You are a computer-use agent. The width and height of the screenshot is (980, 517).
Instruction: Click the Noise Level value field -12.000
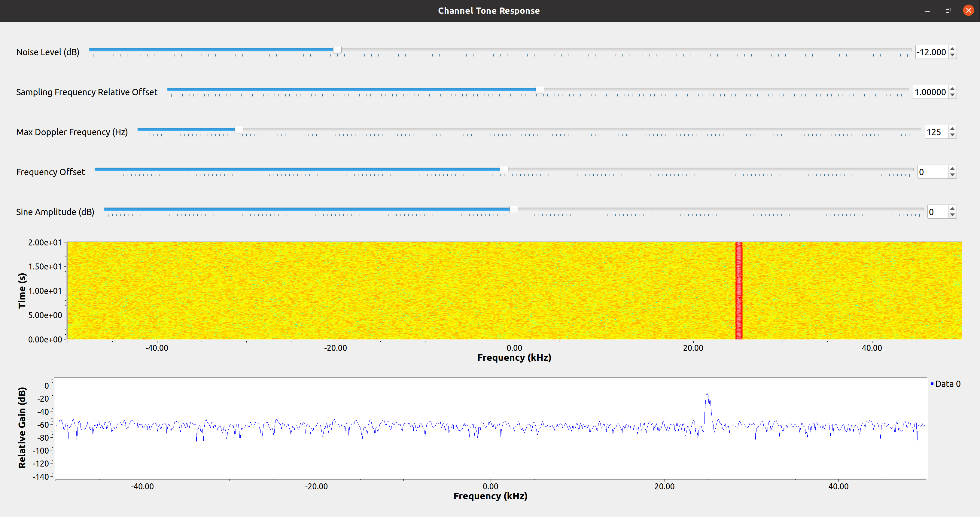(931, 52)
